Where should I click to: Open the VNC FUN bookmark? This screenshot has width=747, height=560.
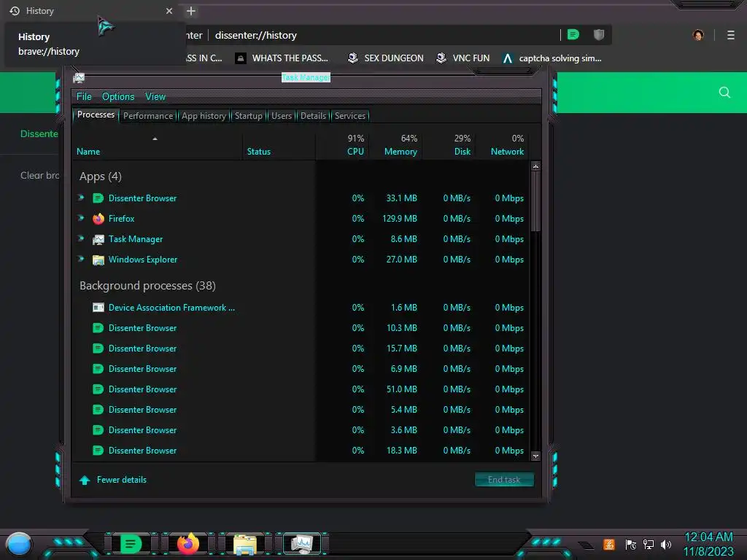(463, 58)
